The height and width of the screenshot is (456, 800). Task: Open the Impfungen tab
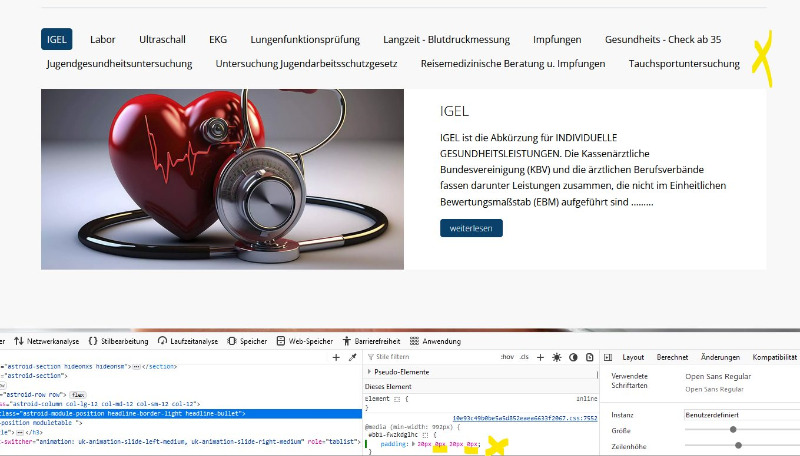point(557,39)
